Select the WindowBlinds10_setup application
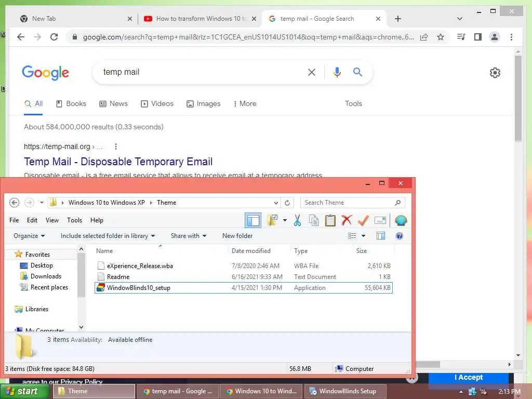 pyautogui.click(x=244, y=288)
